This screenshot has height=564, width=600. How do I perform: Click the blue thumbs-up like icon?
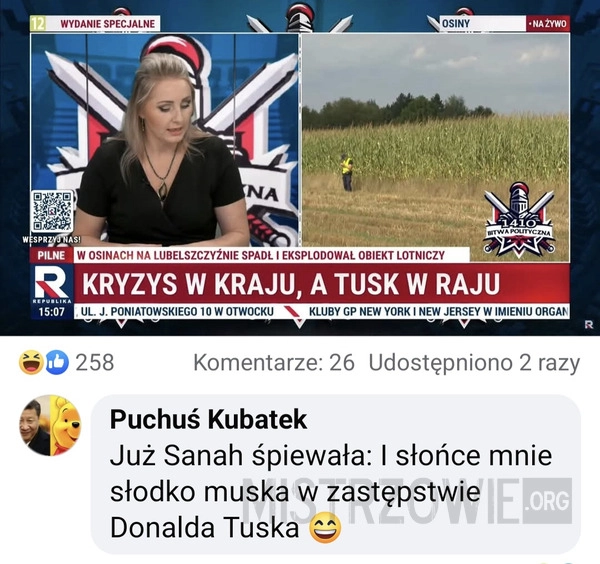[x=57, y=362]
